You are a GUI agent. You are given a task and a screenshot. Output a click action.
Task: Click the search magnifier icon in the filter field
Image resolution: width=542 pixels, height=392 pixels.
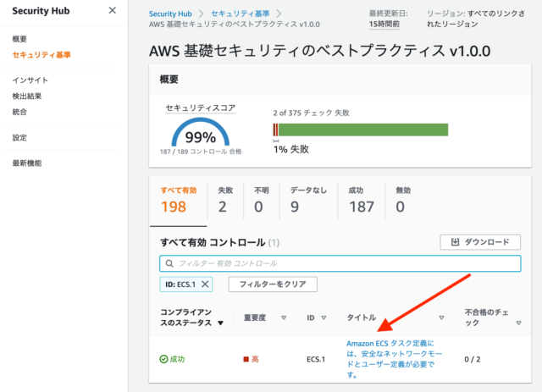[x=169, y=263]
